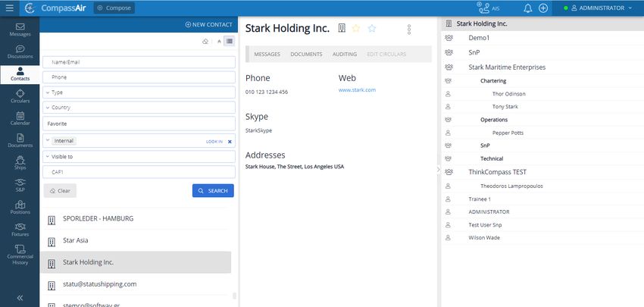
Task: Expand the Country dropdown
Action: [x=139, y=108]
